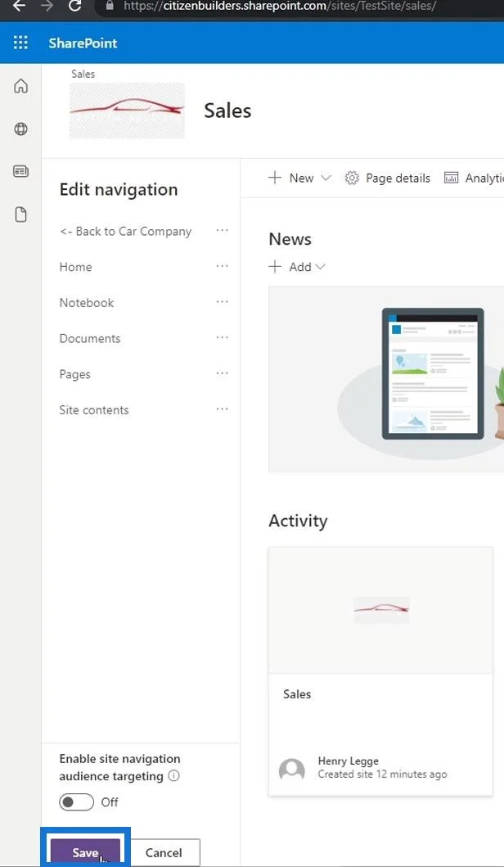Viewport: 504px width, 867px height.
Task: Click Henry Legge's avatar icon
Action: (x=292, y=769)
